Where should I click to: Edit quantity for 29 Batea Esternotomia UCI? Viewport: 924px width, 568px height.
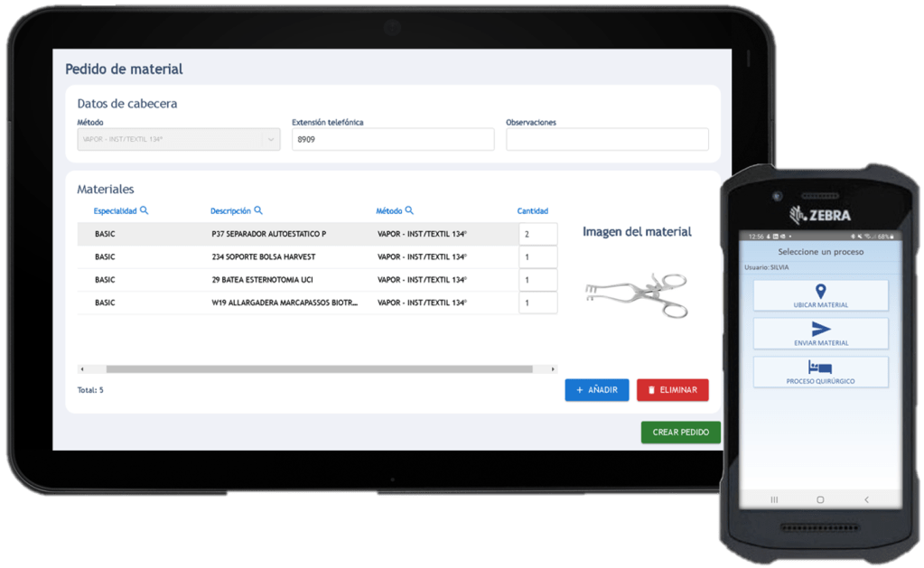pyautogui.click(x=537, y=280)
